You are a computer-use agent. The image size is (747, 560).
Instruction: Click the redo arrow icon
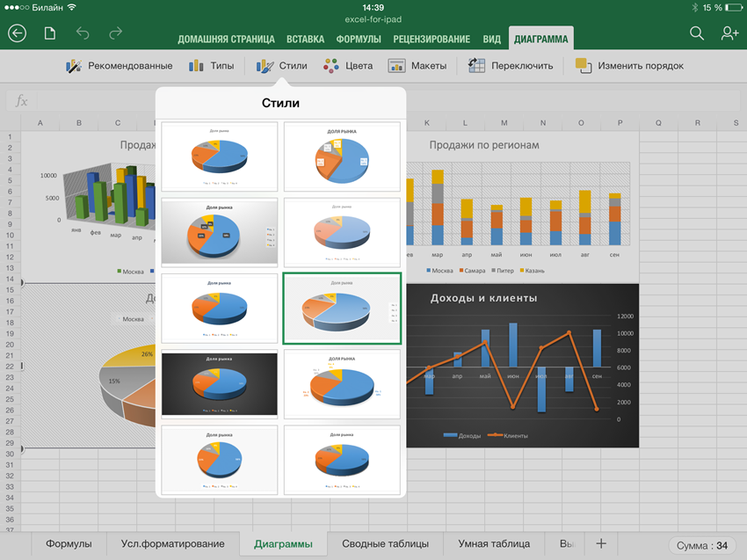[115, 33]
